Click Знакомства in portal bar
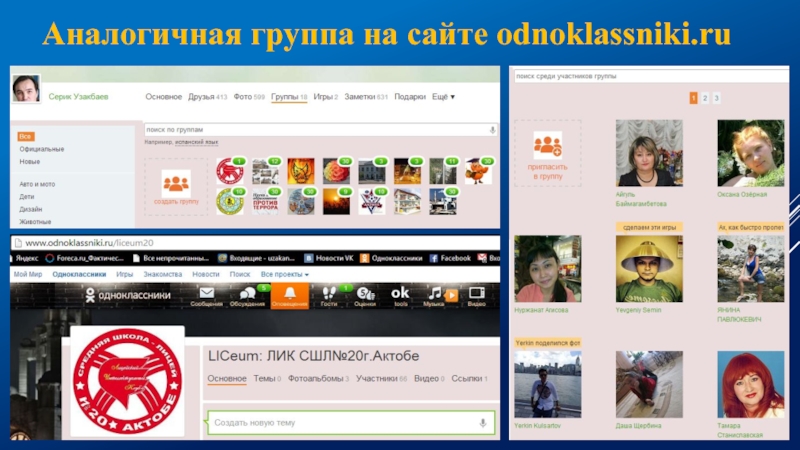800x450 pixels. point(162,274)
